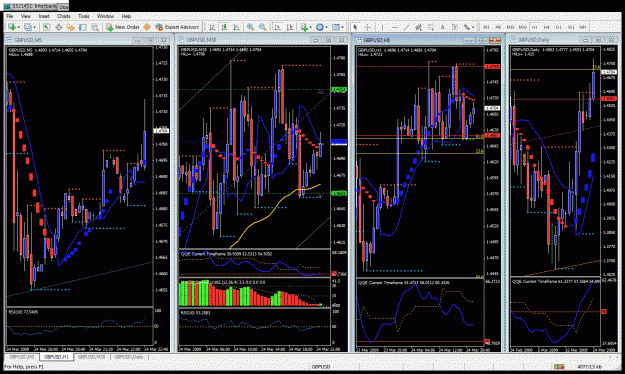Switch to the M30 timeframe
The height and width of the screenshot is (374, 625).
point(523,27)
